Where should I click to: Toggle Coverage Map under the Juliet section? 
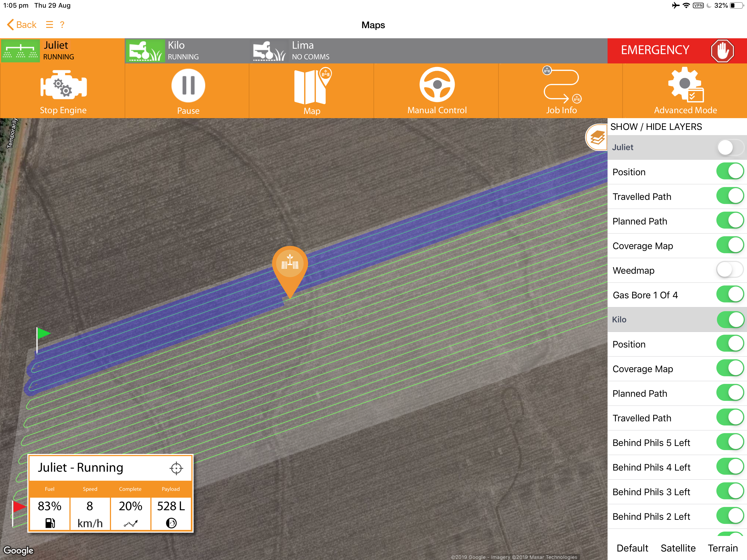pos(730,246)
